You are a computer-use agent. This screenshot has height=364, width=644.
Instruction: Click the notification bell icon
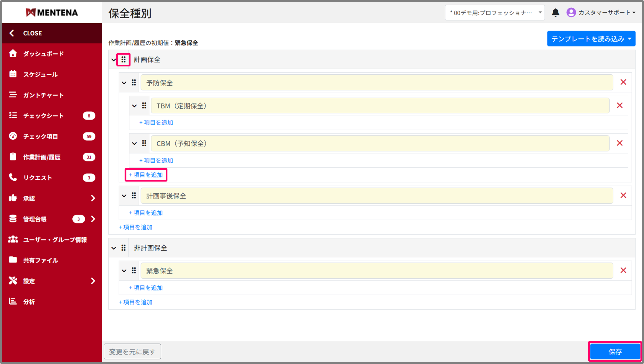555,13
